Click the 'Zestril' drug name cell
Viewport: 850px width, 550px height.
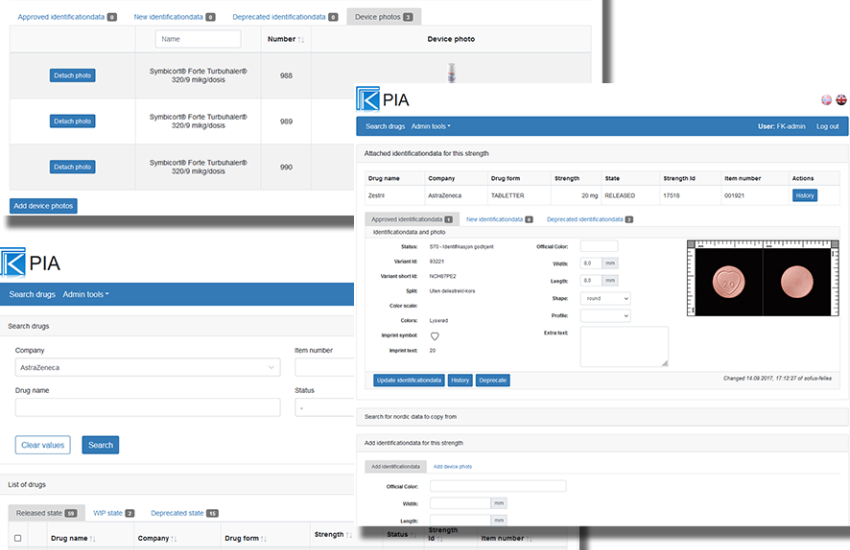pos(376,196)
